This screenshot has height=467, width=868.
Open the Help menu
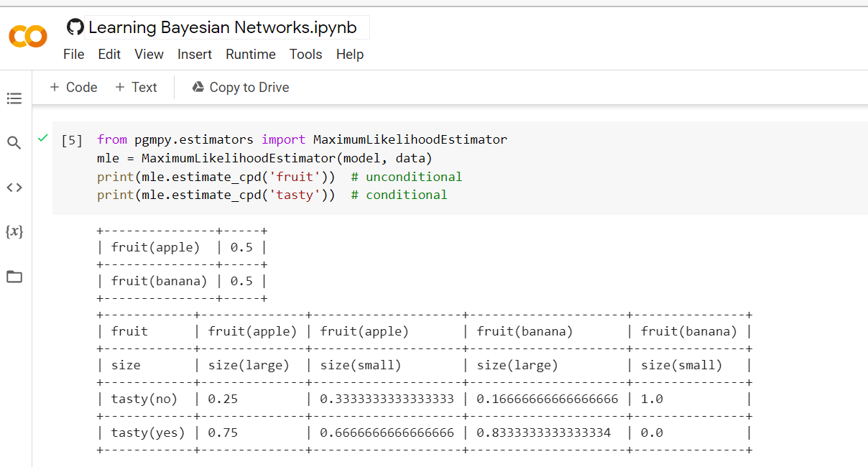350,54
